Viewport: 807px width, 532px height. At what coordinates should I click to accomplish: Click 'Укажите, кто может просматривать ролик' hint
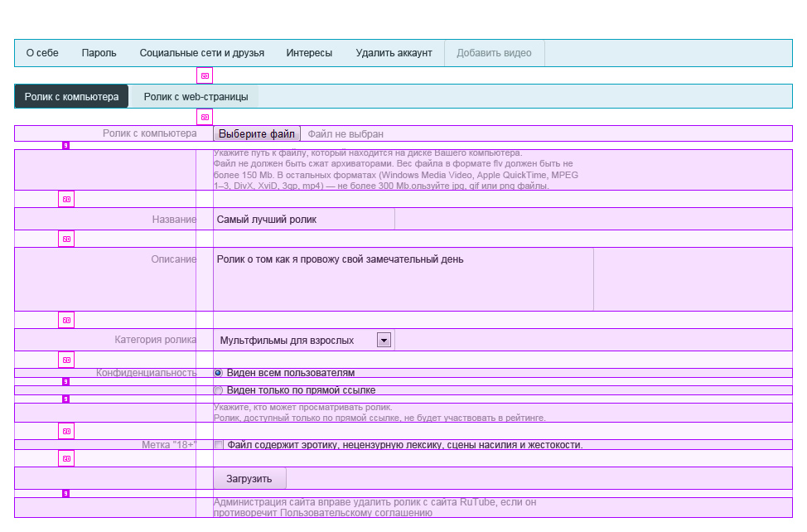tap(379, 413)
